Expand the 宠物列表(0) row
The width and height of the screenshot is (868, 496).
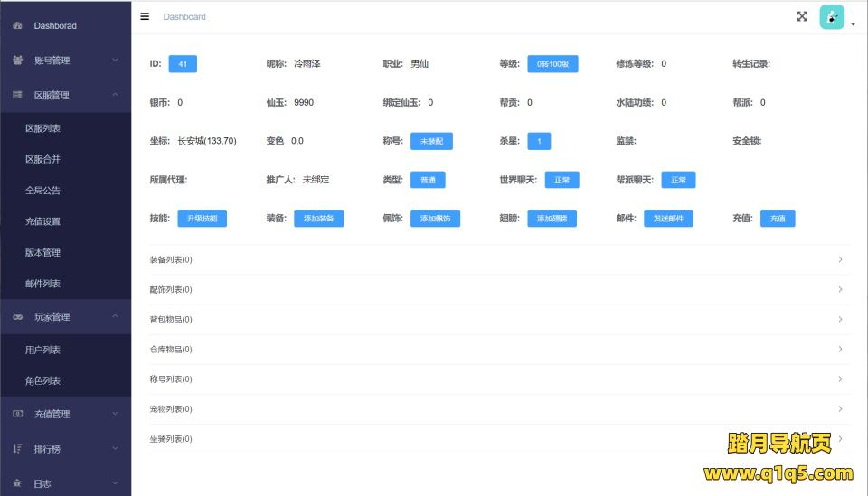(x=499, y=409)
